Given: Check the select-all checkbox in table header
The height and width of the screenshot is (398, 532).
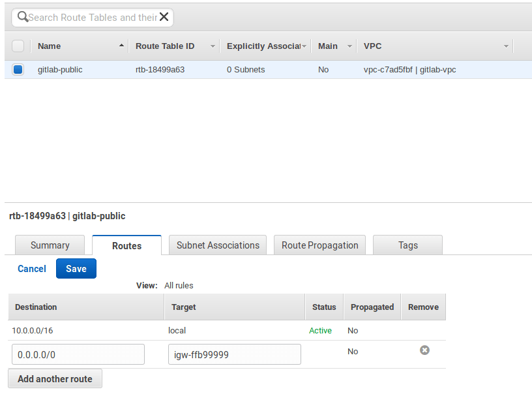Looking at the screenshot, I should [x=18, y=46].
